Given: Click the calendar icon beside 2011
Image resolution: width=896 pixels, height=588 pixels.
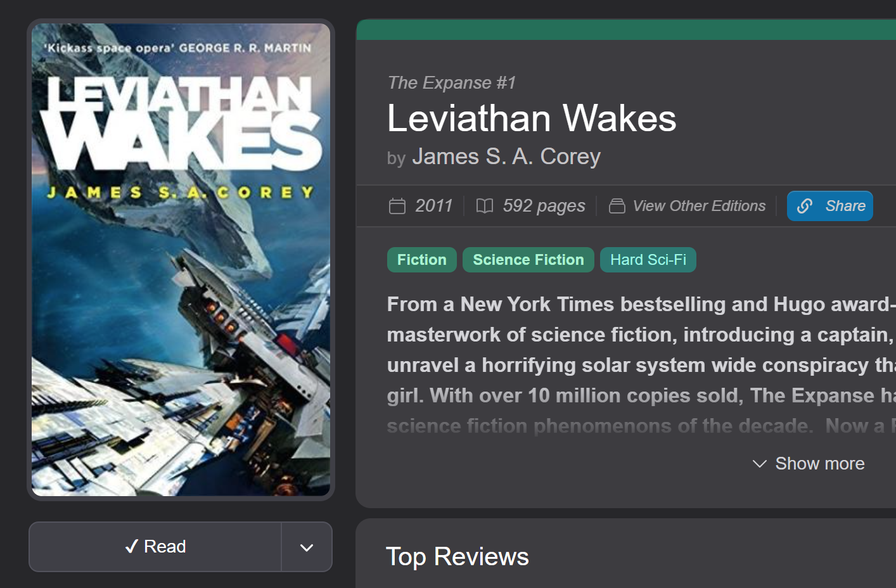Looking at the screenshot, I should point(397,206).
